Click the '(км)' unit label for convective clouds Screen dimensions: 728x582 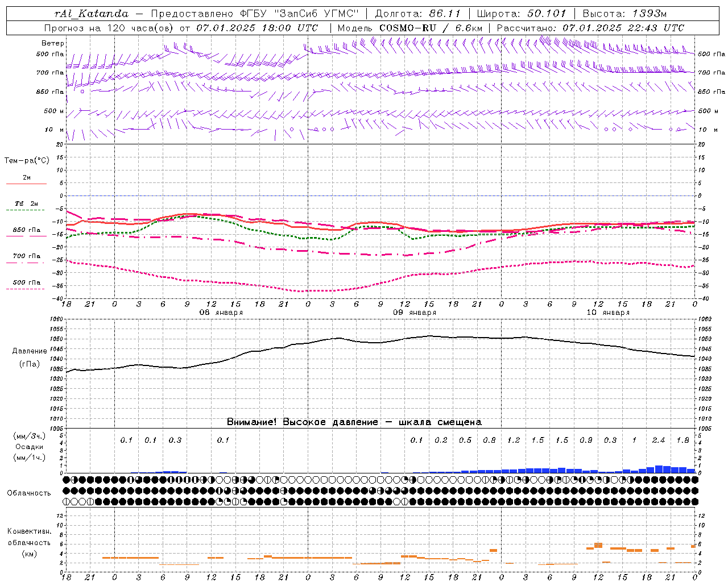29,554
